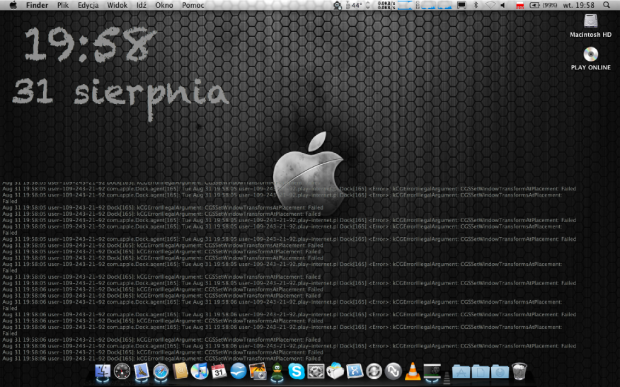Open the Pomoc menu
Viewport: 620px width, 387px height.
pyautogui.click(x=193, y=5)
